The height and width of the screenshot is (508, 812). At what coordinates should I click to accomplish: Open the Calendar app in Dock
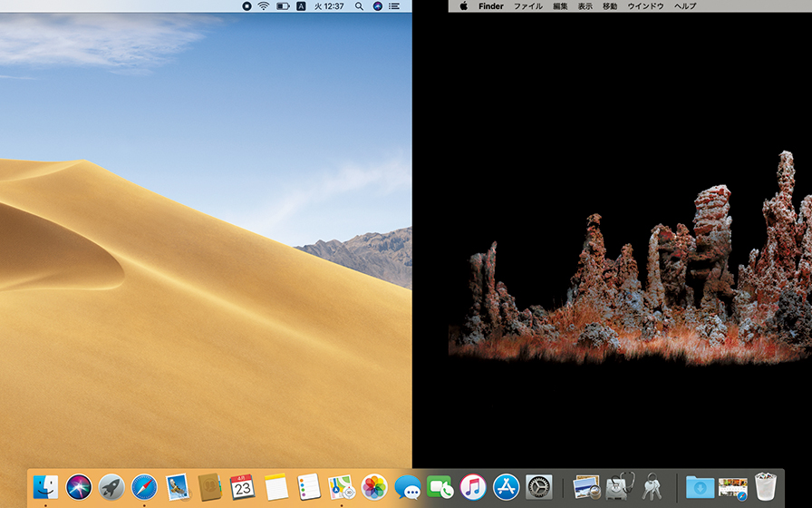(x=242, y=487)
